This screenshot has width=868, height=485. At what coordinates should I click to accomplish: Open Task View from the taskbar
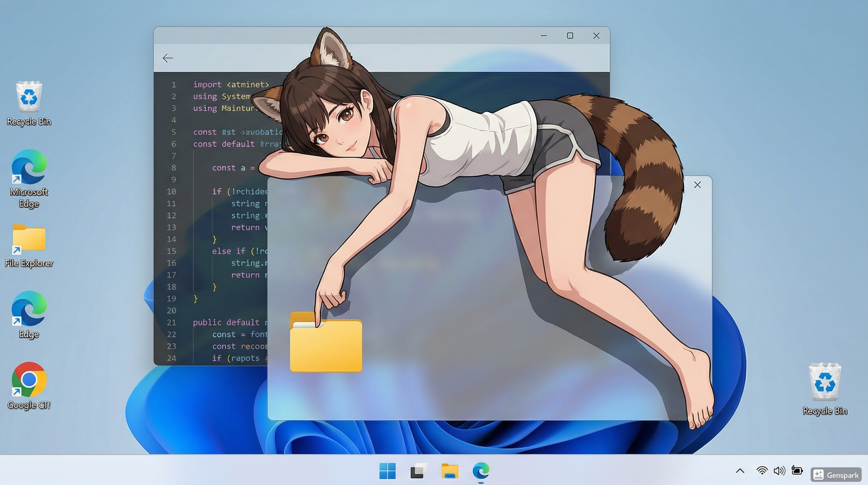point(418,471)
